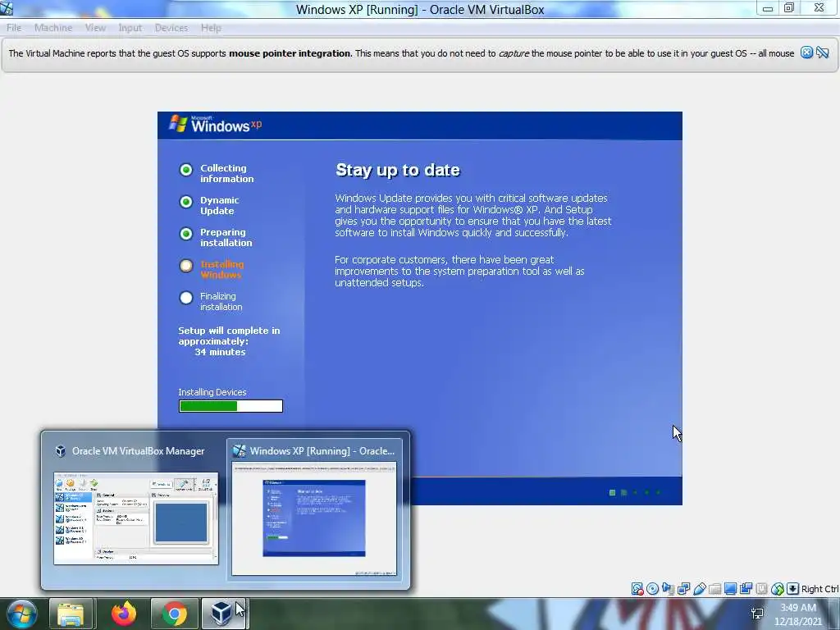Open the View menu
Viewport: 840px width, 630px height.
[x=95, y=28]
